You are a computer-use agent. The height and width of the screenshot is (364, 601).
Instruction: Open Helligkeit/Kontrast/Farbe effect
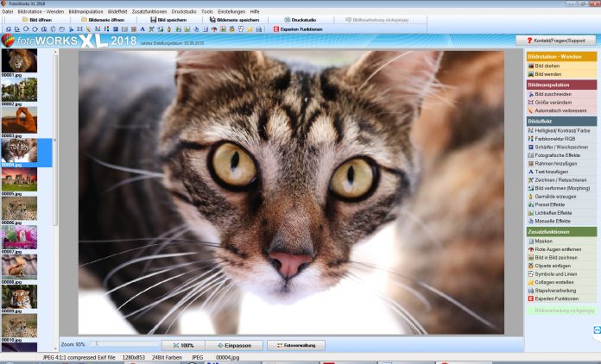pos(561,130)
